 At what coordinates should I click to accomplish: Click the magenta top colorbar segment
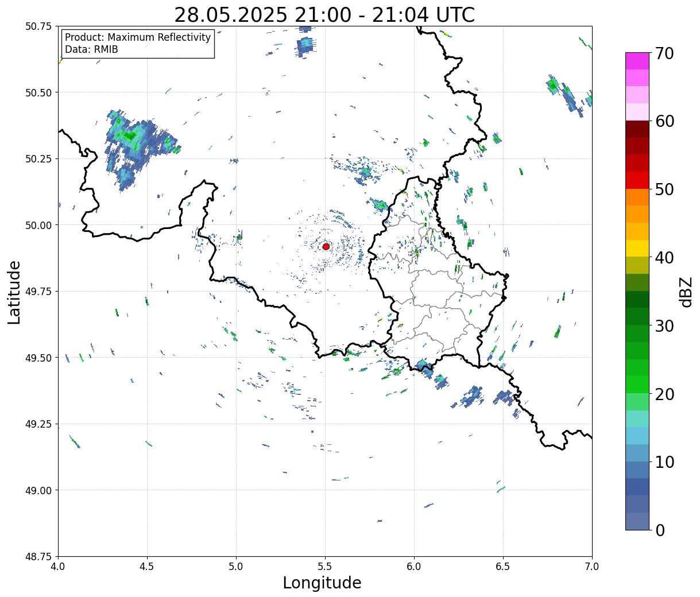pos(637,61)
